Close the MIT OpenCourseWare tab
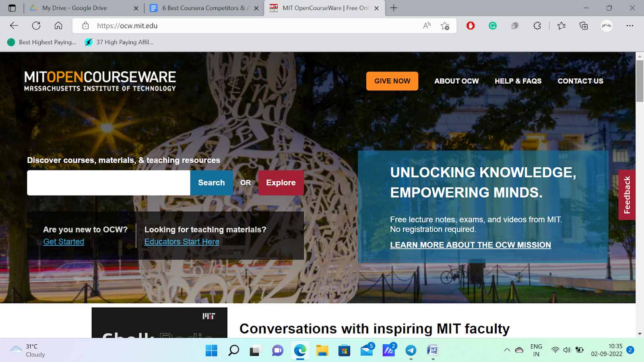 tap(376, 8)
